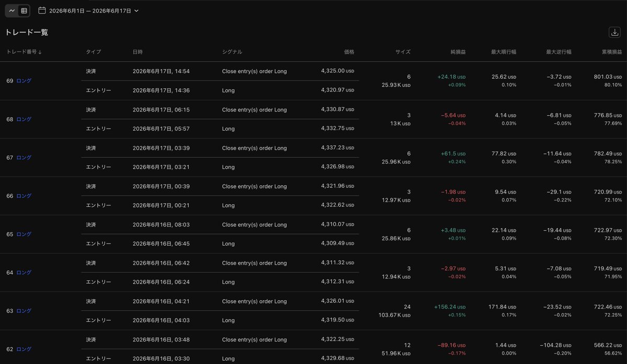Image resolution: width=627 pixels, height=364 pixels.
Task: Click cumulative profit 719.49 USD
Action: pyautogui.click(x=608, y=268)
